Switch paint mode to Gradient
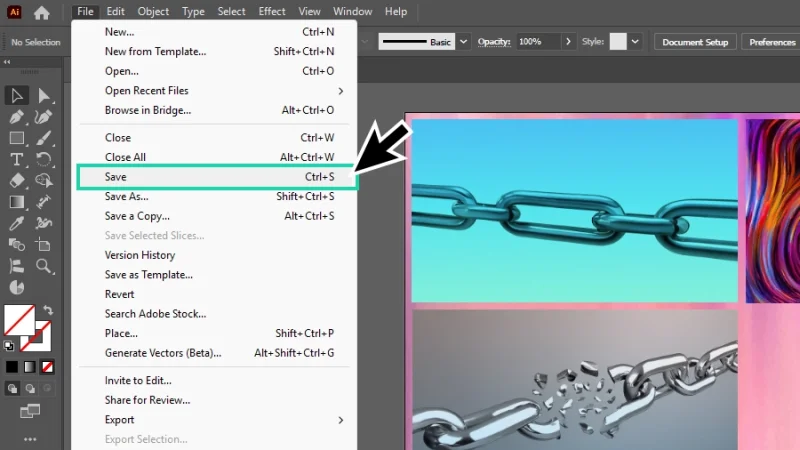This screenshot has height=450, width=800. pyautogui.click(x=30, y=367)
